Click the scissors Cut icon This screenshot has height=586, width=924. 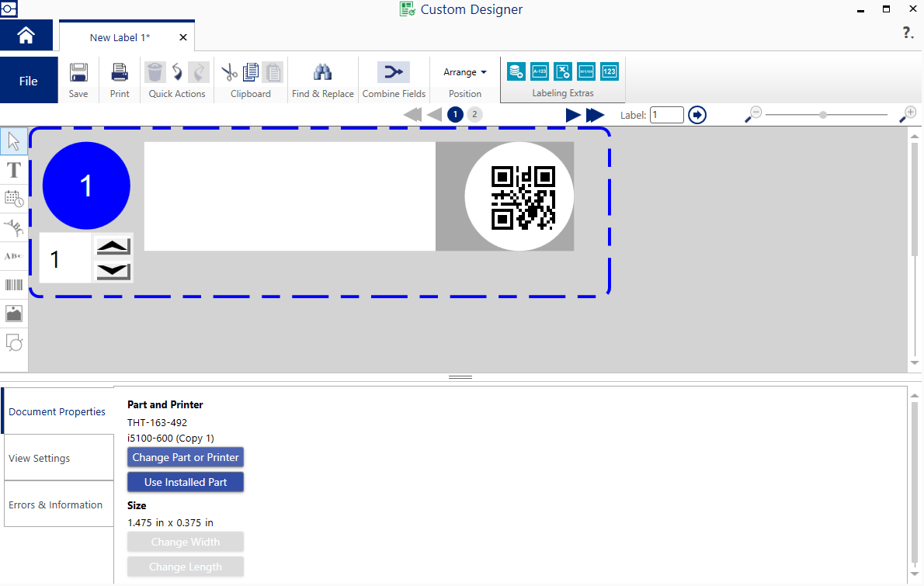[x=229, y=73]
